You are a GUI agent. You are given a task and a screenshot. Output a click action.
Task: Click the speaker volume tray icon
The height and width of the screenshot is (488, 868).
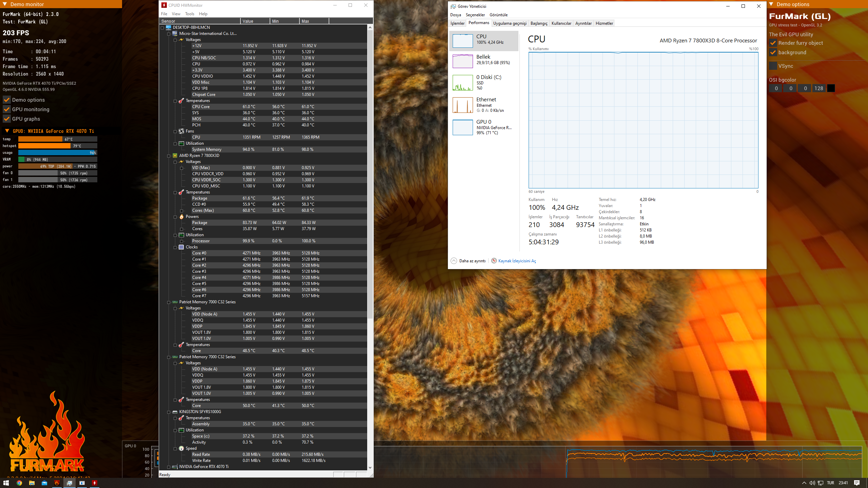pyautogui.click(x=812, y=483)
